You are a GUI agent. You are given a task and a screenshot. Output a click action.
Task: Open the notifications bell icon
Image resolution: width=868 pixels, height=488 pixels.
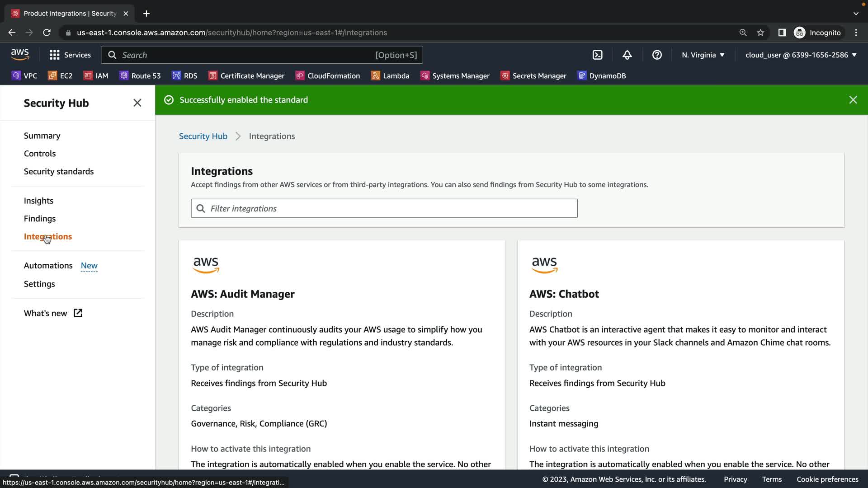pyautogui.click(x=627, y=55)
